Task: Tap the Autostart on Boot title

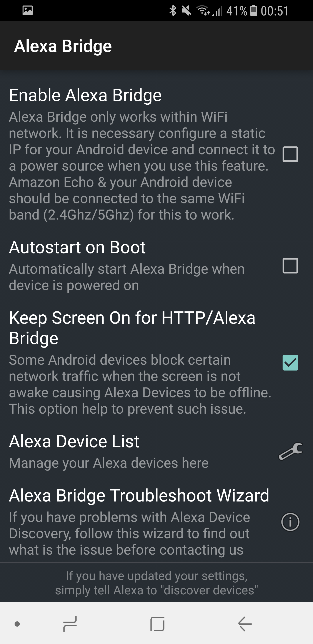Action: click(x=77, y=248)
